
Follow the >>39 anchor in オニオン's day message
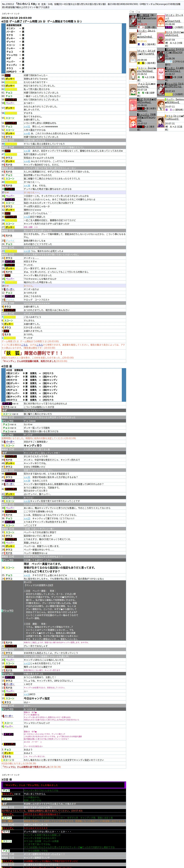pos(27,481)
